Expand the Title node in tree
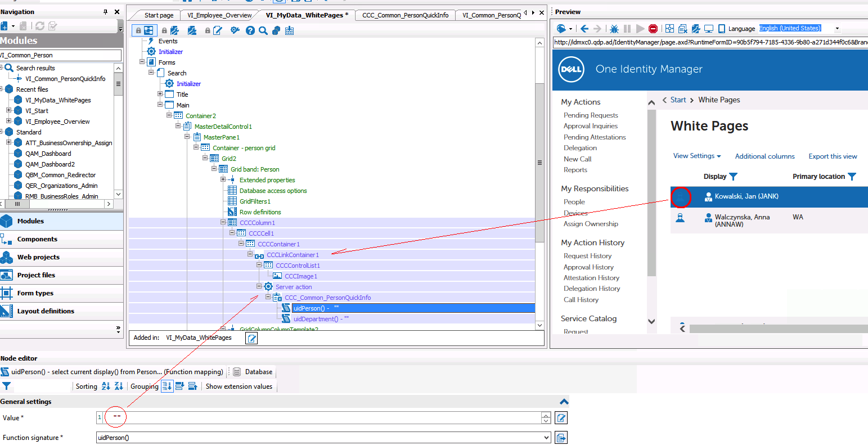The width and height of the screenshot is (868, 445). coord(160,94)
